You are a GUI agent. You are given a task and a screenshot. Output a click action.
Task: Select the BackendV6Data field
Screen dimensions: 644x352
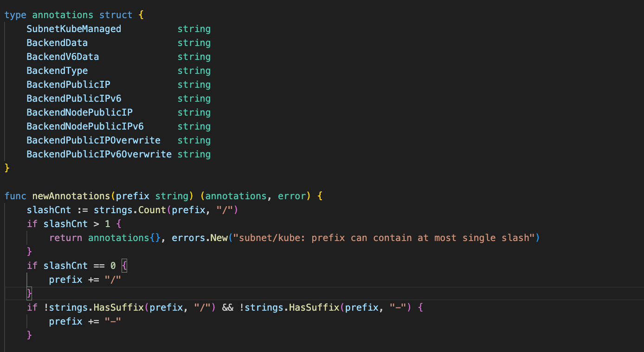pos(63,57)
